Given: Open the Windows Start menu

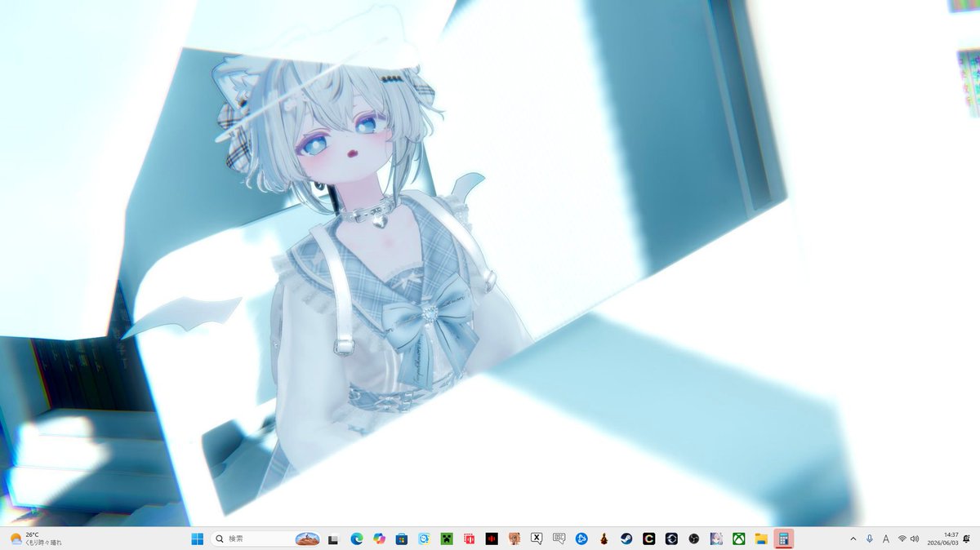Looking at the screenshot, I should [198, 539].
